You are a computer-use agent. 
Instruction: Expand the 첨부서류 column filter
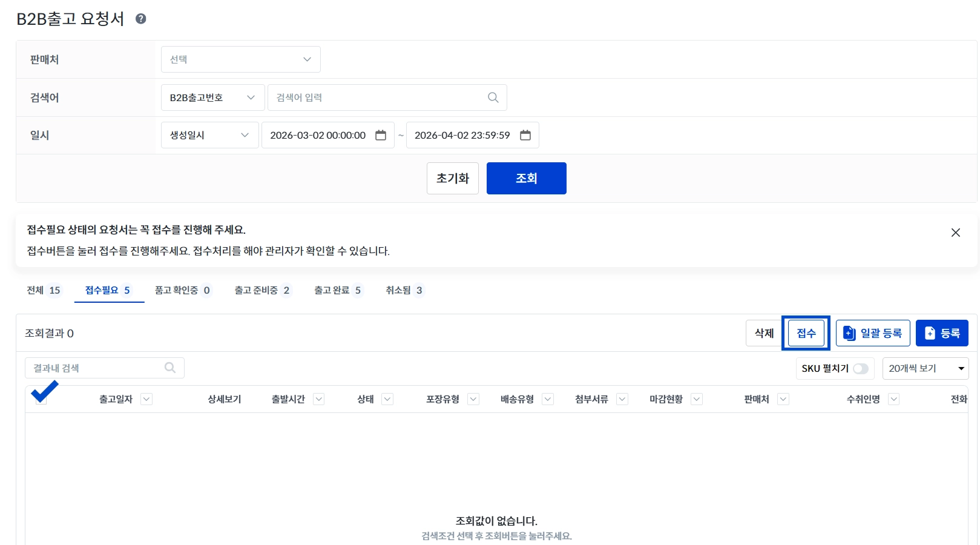pos(622,399)
